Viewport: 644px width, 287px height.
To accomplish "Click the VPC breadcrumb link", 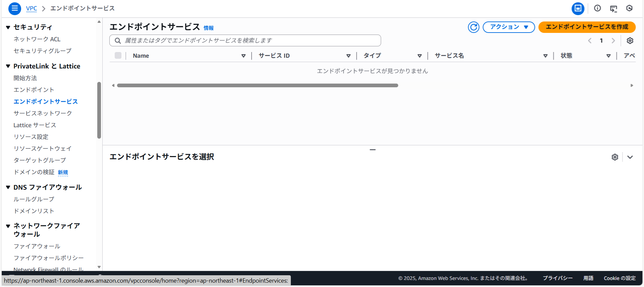I will pos(32,8).
